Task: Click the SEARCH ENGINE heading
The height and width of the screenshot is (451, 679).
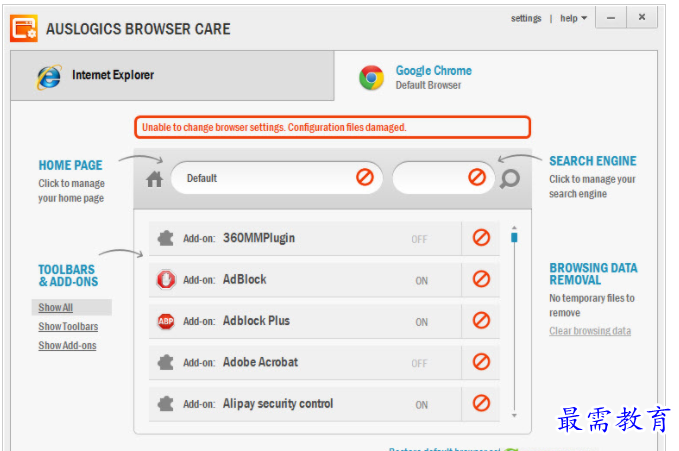Action: (x=592, y=161)
